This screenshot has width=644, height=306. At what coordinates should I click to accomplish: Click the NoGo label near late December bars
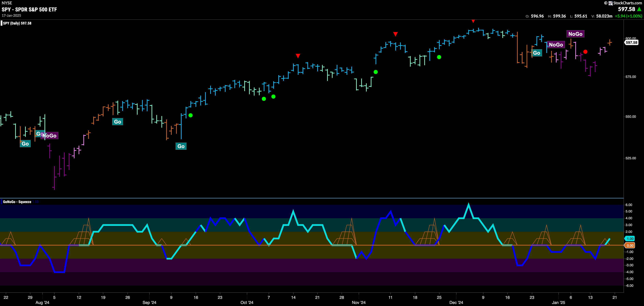[556, 45]
